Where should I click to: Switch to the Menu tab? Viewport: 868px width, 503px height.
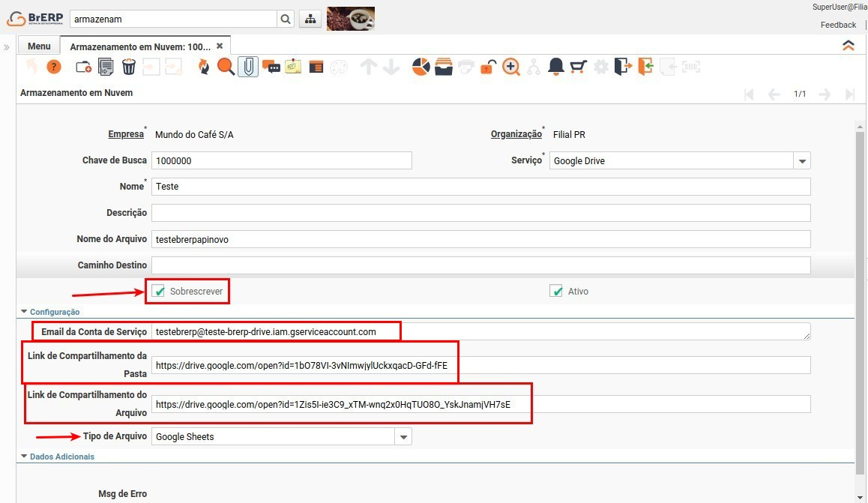(x=39, y=46)
